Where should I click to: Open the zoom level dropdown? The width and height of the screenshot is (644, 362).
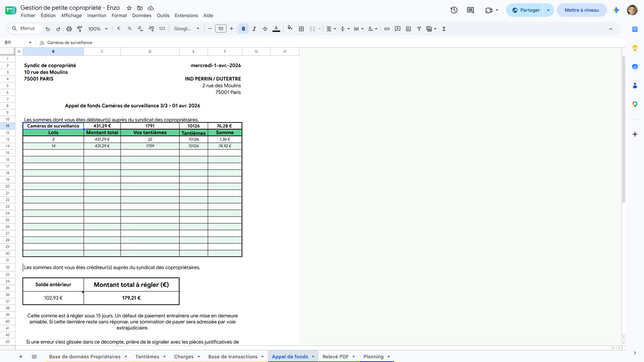pyautogui.click(x=98, y=29)
